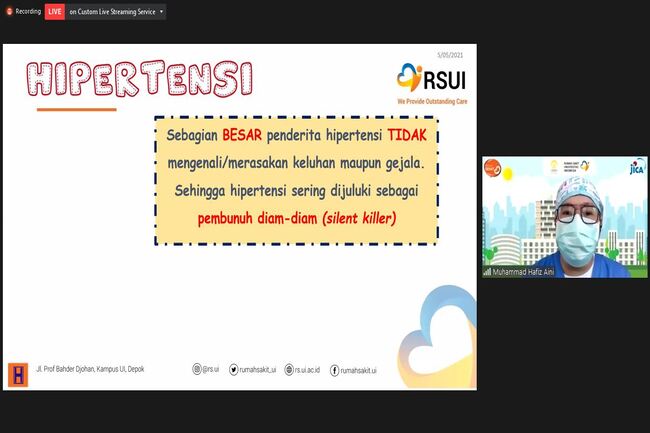Click the Muhammad Hafiz Aini name label

524,271
